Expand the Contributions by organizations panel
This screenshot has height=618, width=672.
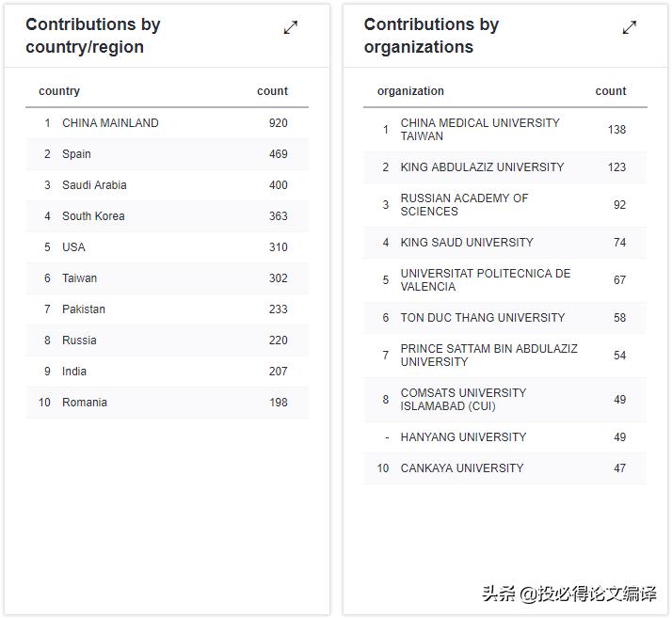click(x=630, y=28)
